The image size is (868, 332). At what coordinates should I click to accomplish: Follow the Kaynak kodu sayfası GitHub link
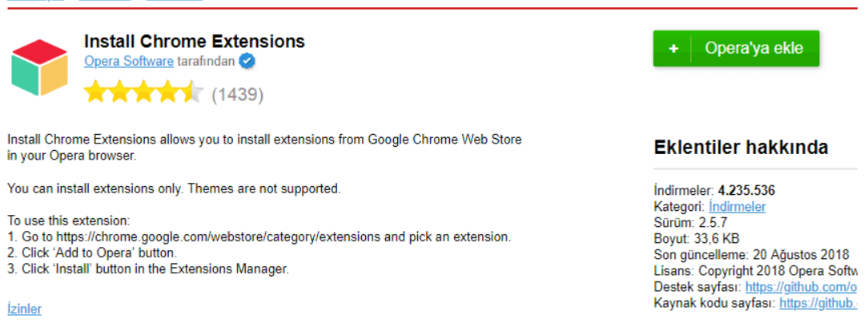click(x=818, y=302)
